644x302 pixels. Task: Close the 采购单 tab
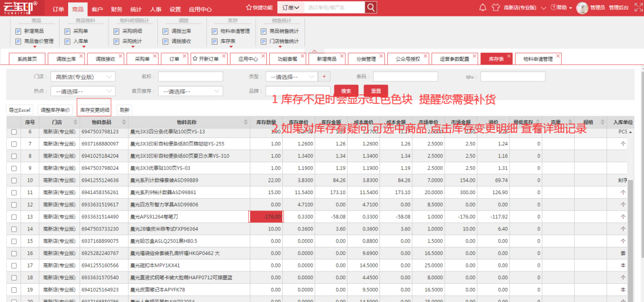(x=154, y=56)
